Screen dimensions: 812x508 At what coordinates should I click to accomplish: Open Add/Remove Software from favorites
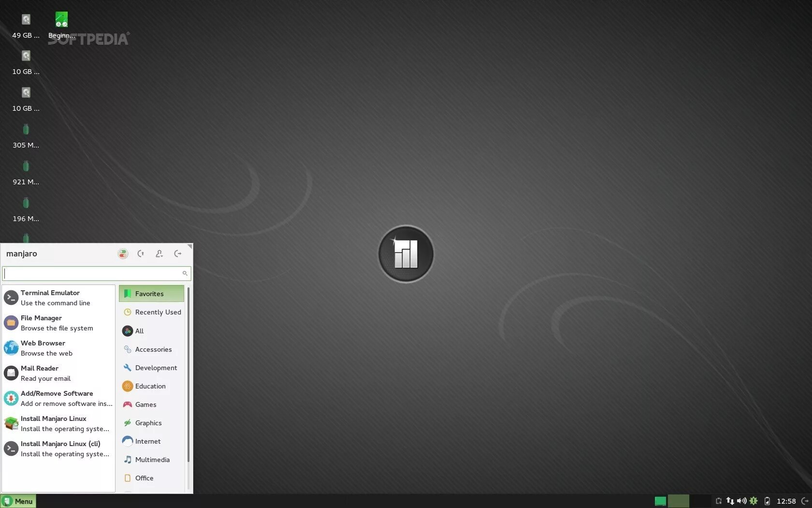coord(58,398)
